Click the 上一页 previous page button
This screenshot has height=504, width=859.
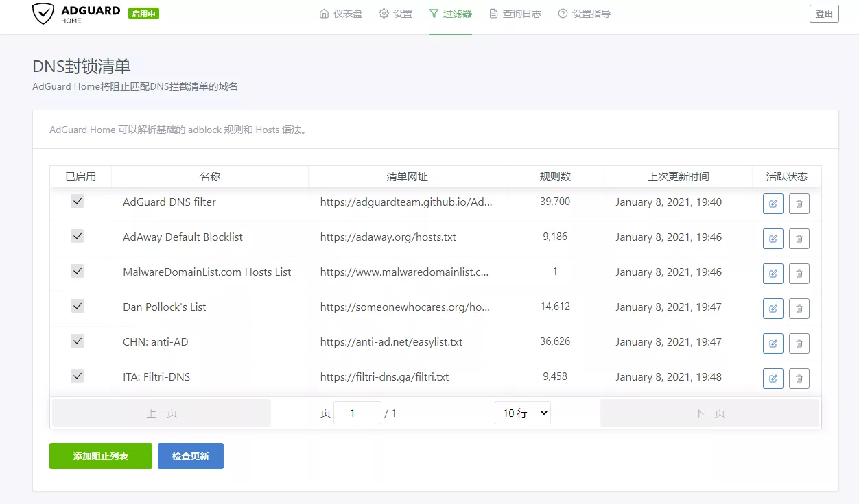tap(162, 413)
